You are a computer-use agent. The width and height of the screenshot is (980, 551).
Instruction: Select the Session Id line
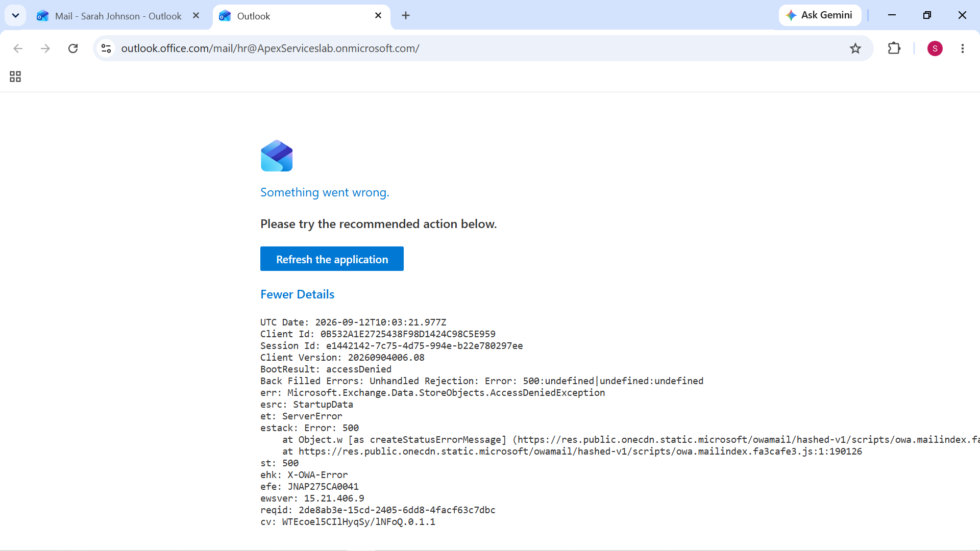(x=391, y=346)
